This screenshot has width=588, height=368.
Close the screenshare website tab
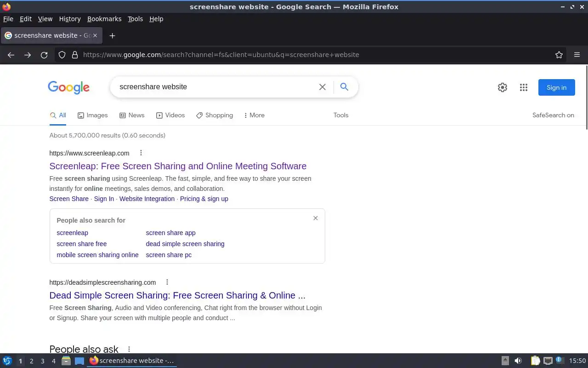(95, 35)
